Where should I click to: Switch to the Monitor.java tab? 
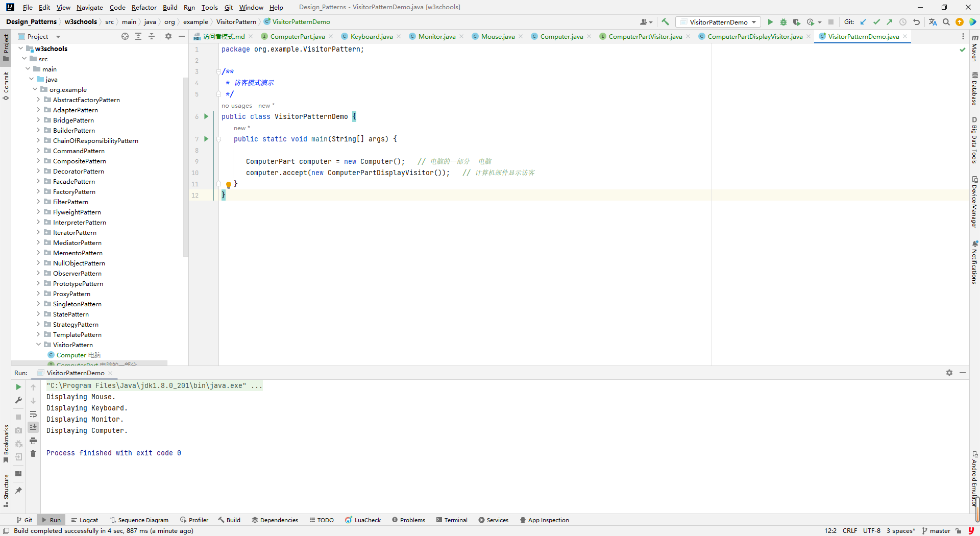pyautogui.click(x=436, y=36)
